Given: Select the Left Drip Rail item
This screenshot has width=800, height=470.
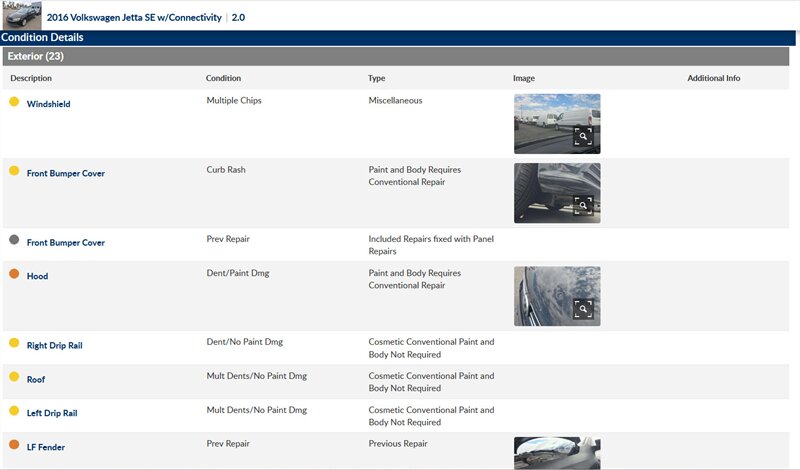Looking at the screenshot, I should coord(51,411).
